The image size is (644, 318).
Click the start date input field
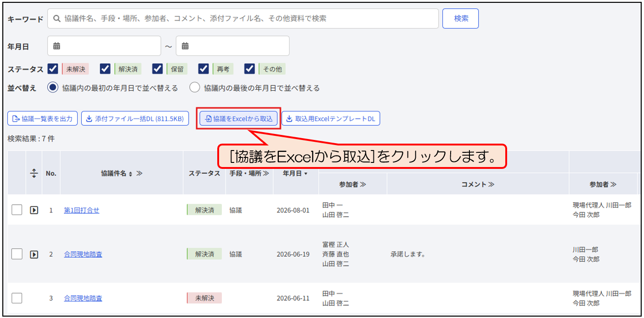pos(104,46)
